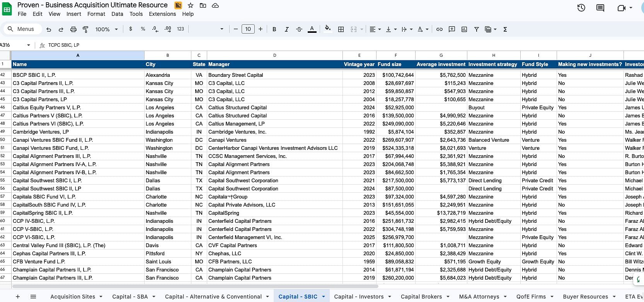Screen dimensions: 644x302
Task: Open text wrapping dropdown
Action: 407,29
